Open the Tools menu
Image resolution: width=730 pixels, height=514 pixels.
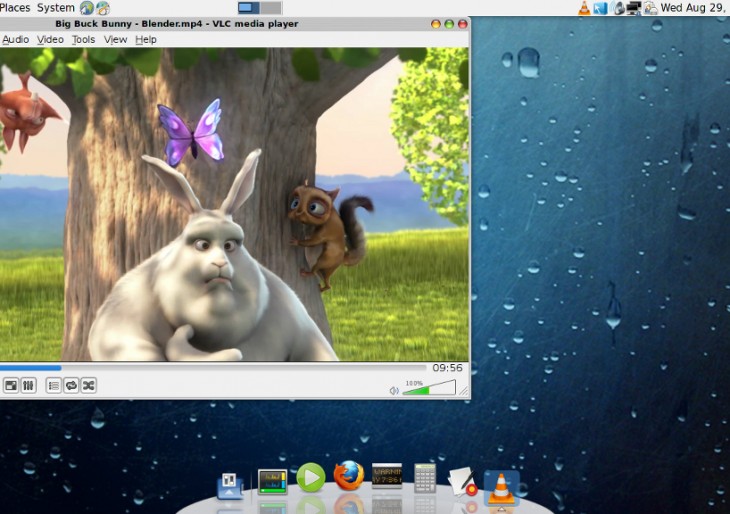[83, 40]
